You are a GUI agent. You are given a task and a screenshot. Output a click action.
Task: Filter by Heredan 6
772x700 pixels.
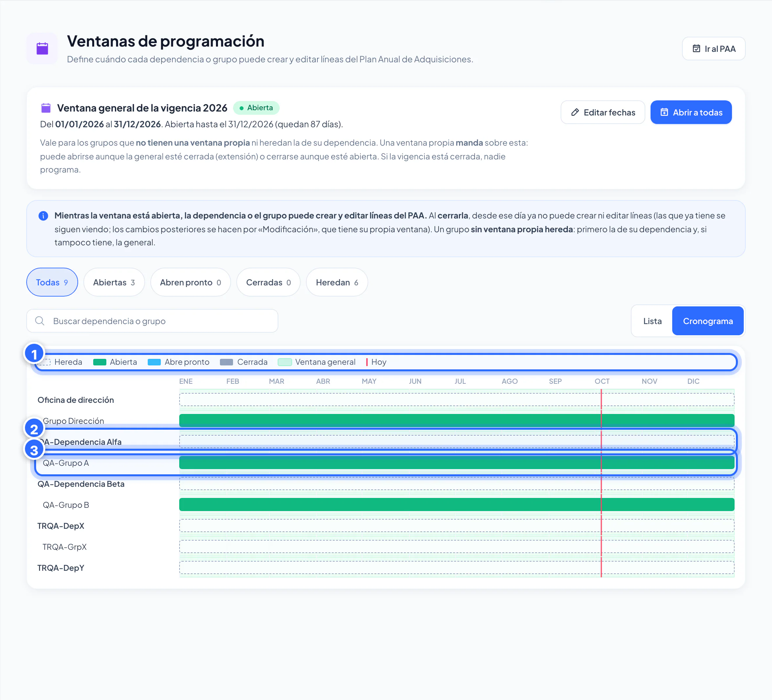click(337, 282)
